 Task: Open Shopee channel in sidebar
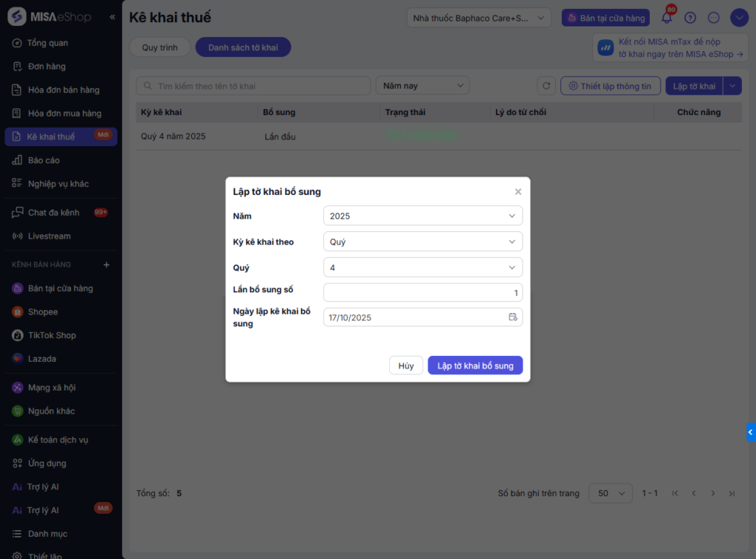coord(43,312)
